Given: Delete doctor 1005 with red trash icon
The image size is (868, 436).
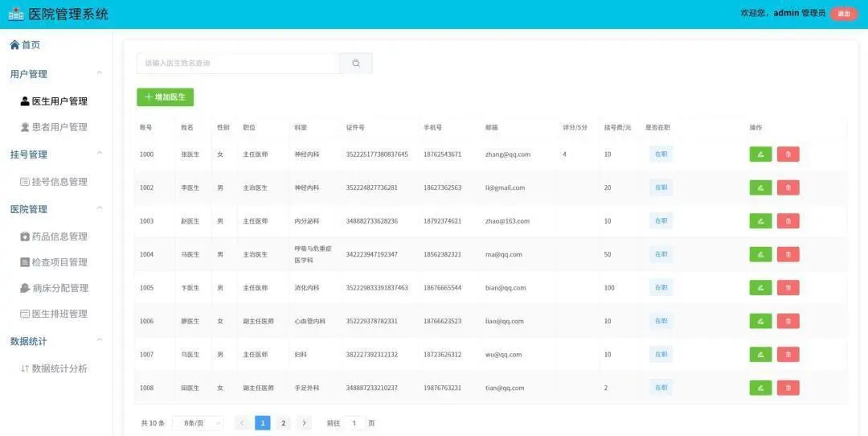Looking at the screenshot, I should [x=788, y=287].
